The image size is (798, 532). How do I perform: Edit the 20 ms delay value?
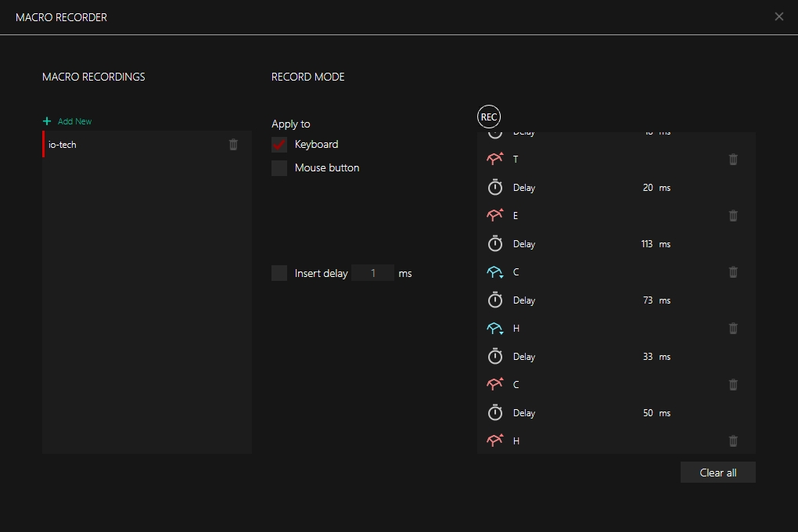tap(647, 187)
